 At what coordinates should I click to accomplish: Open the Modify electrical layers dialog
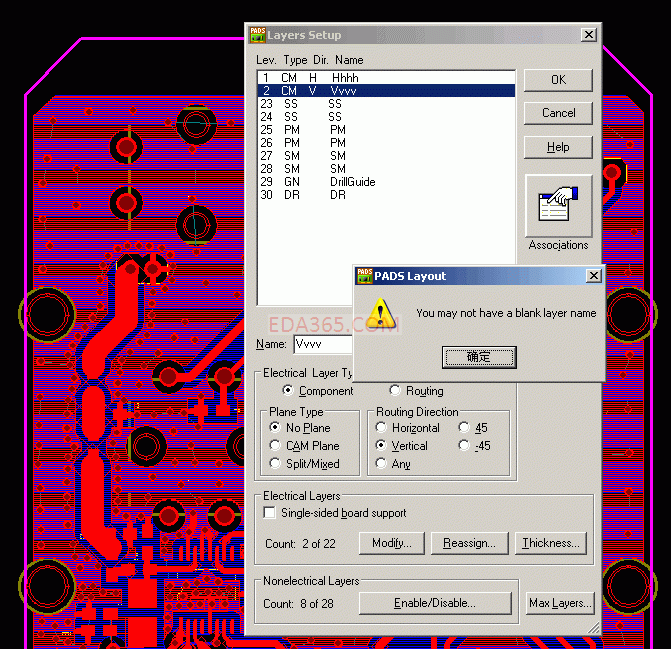coord(392,543)
